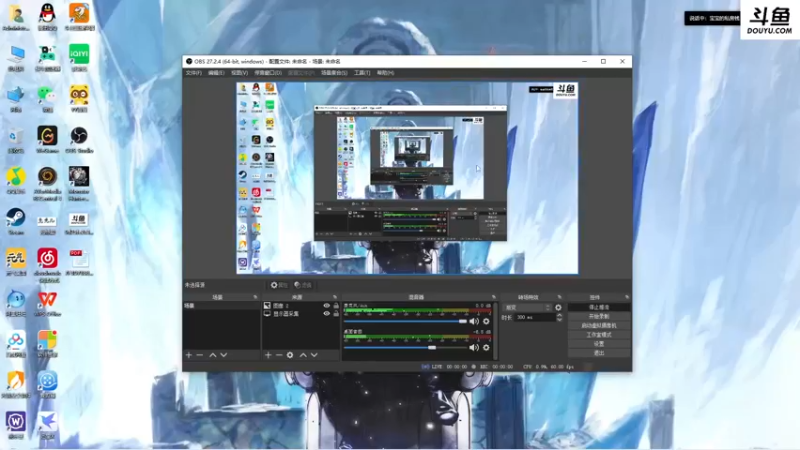Open the Docks menu

pyautogui.click(x=268, y=73)
